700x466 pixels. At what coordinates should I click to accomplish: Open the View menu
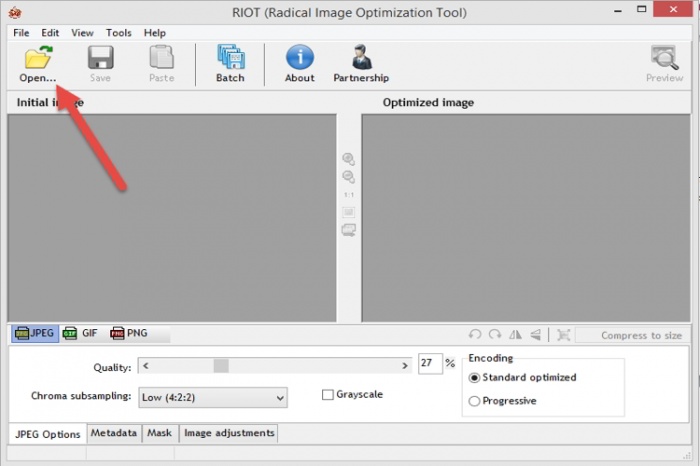[x=82, y=33]
